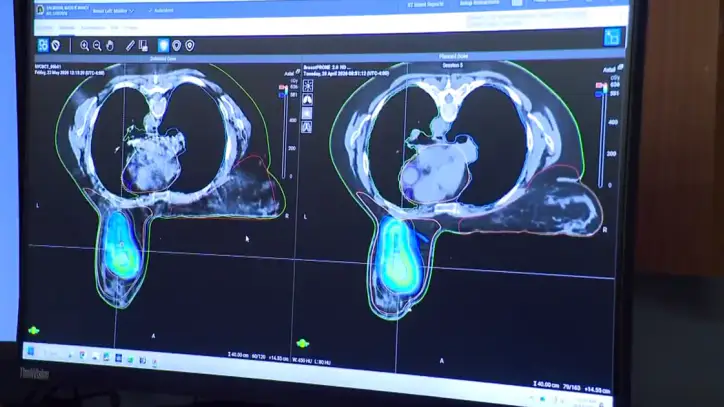The image size is (724, 407).
Task: Select the ruler measurement tool
Action: (x=130, y=45)
